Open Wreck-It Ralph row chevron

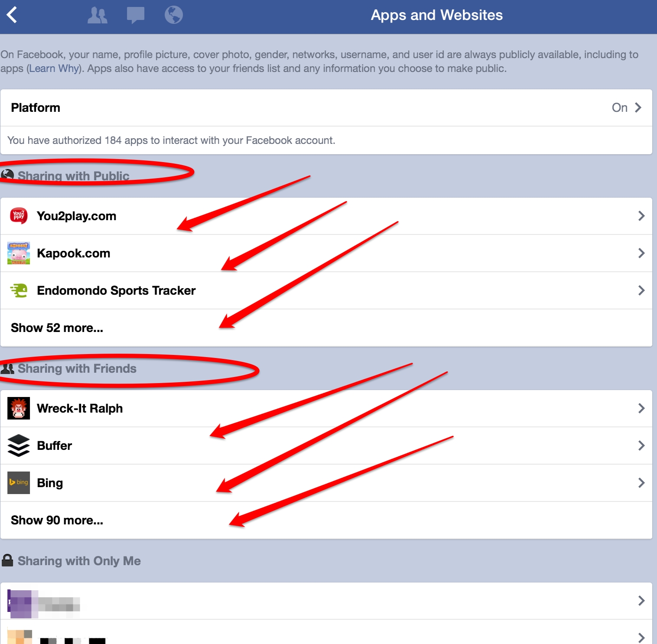641,408
